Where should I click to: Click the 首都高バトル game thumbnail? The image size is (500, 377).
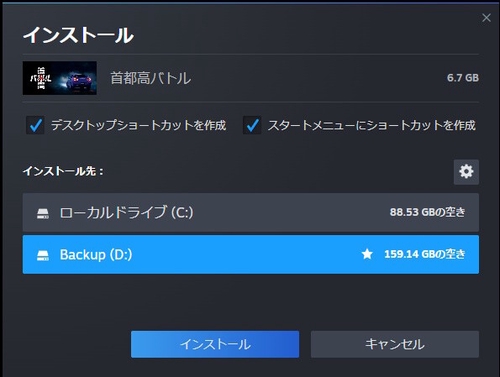(60, 78)
